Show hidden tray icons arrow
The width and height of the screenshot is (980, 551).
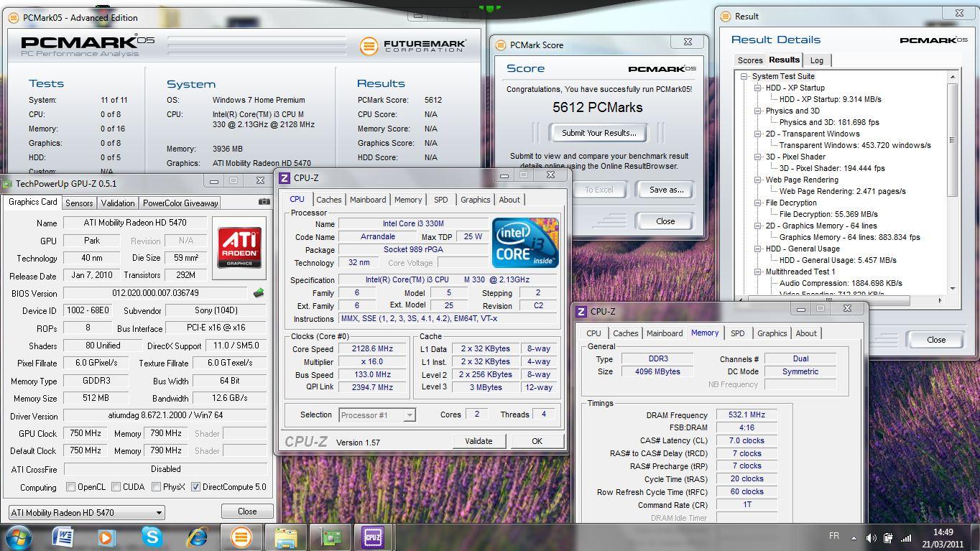click(x=854, y=537)
